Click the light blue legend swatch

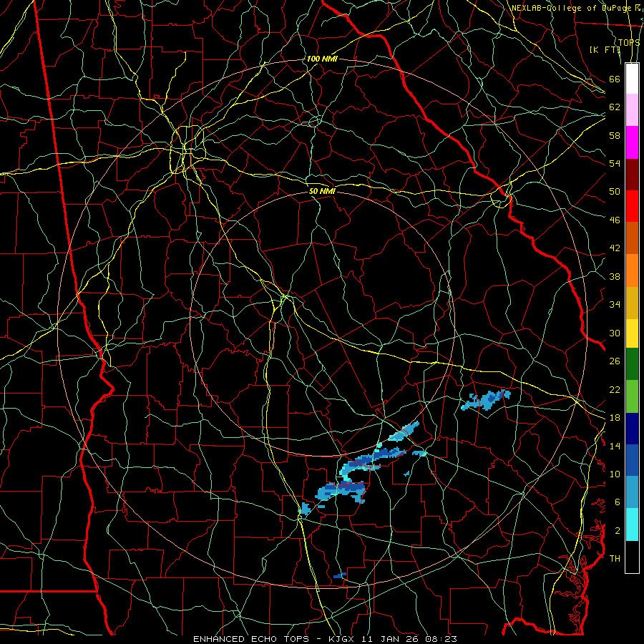632,492
